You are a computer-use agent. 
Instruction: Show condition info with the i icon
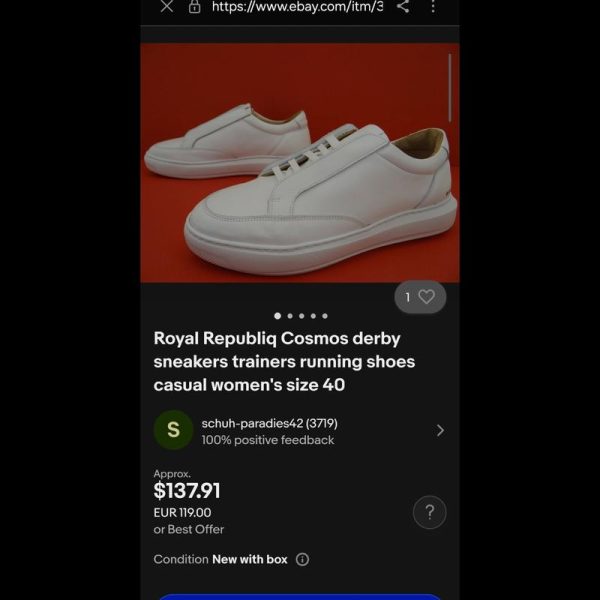[302, 559]
